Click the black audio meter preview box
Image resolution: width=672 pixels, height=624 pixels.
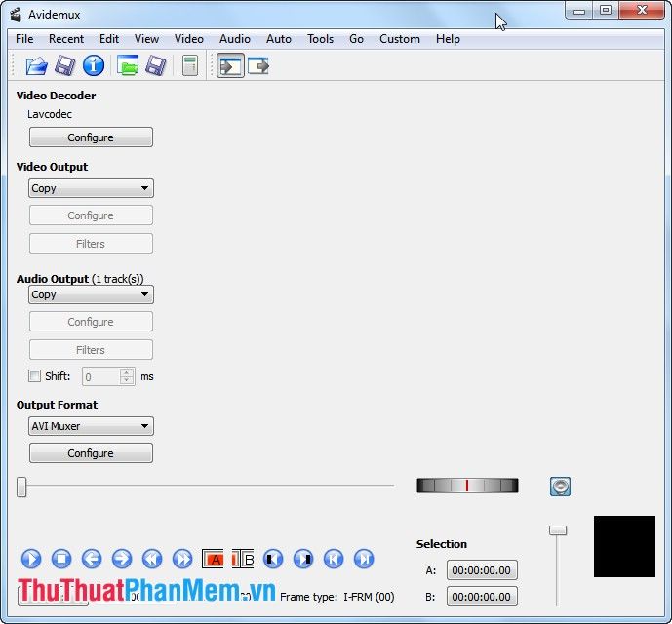[x=624, y=546]
